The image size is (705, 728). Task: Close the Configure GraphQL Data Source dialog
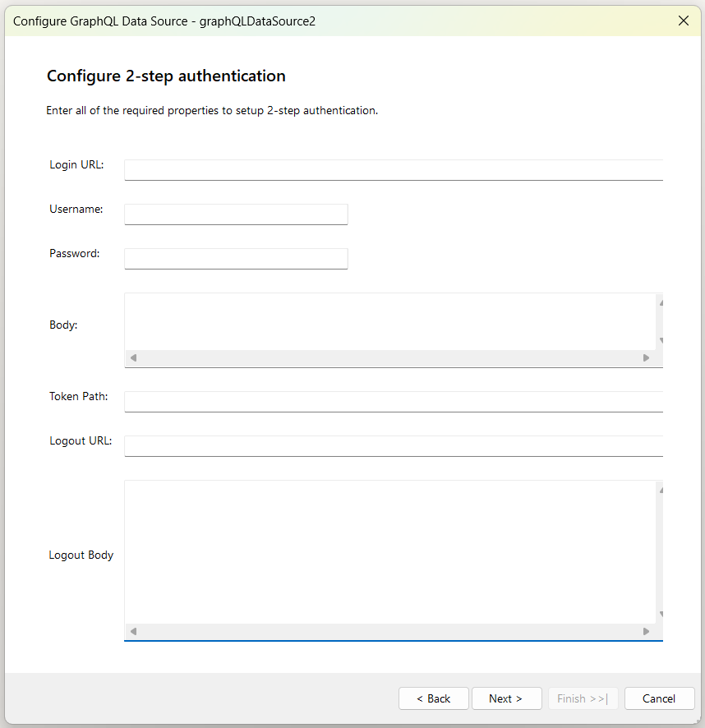coord(684,21)
